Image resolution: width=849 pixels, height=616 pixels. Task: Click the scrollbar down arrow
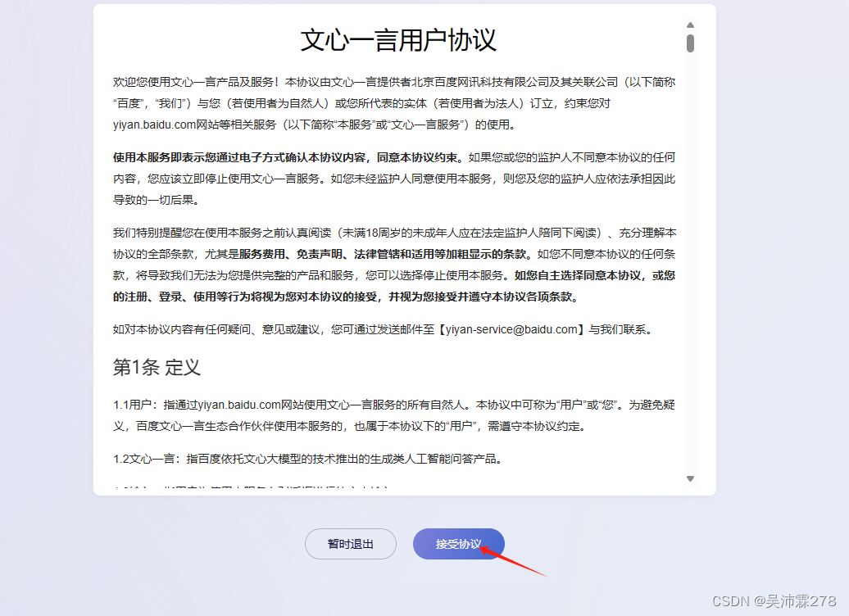[690, 478]
